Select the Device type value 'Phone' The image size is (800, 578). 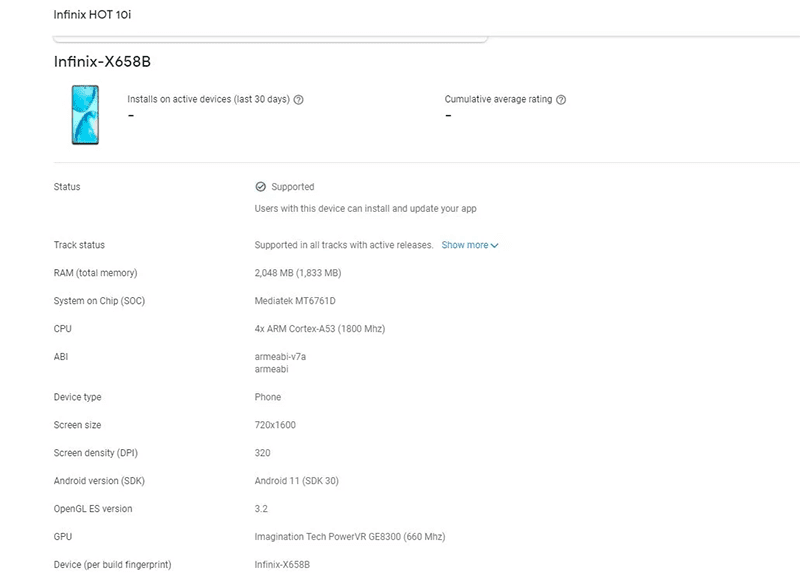(268, 397)
